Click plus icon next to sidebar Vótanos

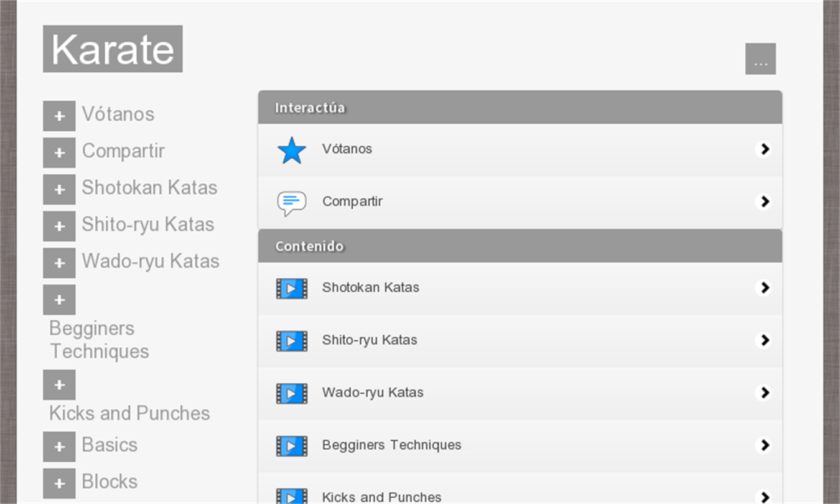tap(59, 116)
